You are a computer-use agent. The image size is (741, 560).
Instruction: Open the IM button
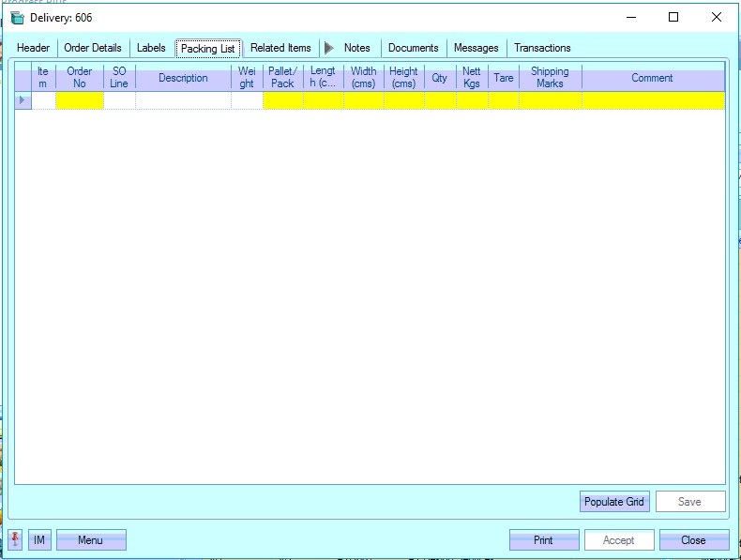[x=39, y=540]
